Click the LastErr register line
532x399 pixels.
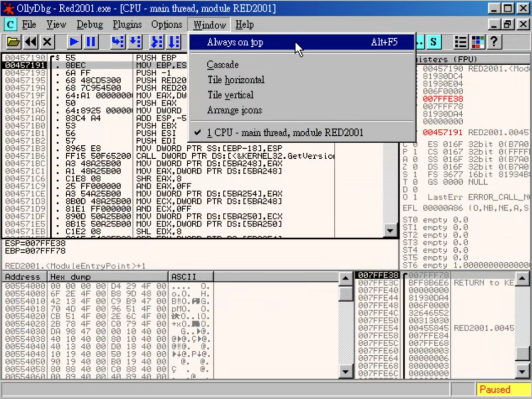(478, 197)
